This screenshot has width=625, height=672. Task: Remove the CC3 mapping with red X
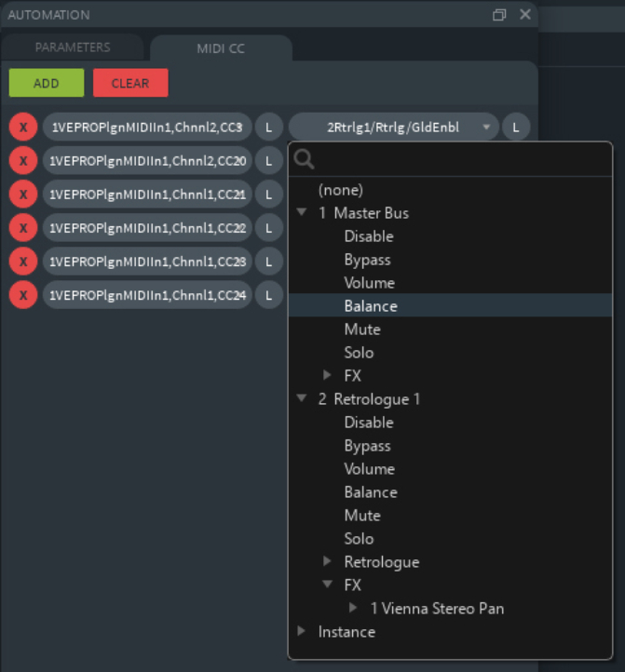point(23,127)
